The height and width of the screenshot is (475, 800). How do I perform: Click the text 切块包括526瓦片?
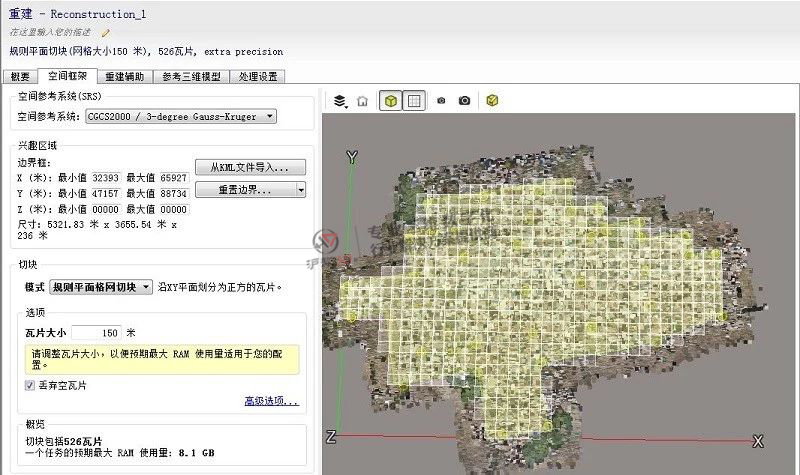[64, 442]
